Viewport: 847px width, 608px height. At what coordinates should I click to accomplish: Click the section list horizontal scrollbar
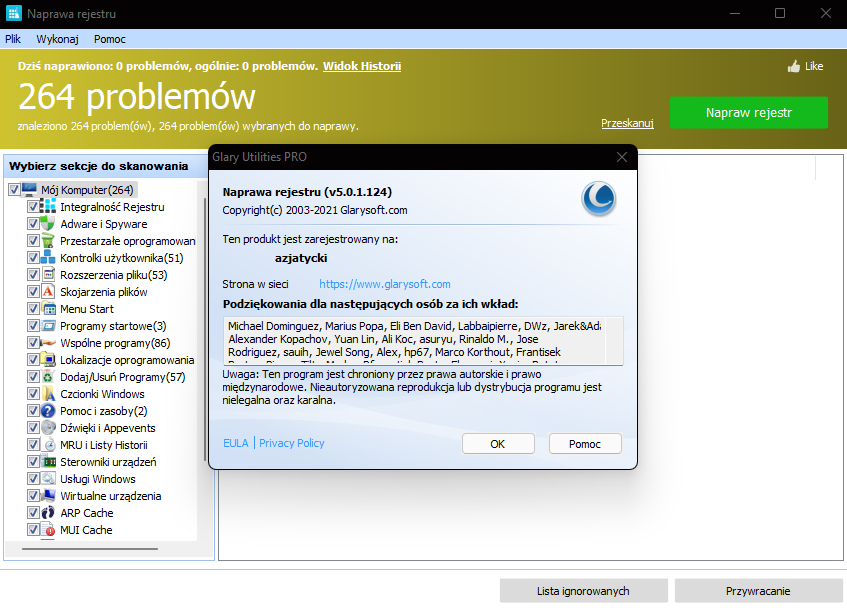[90, 549]
